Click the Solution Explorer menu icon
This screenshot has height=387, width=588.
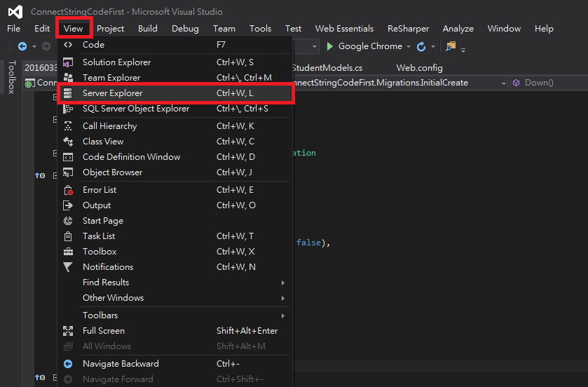click(68, 62)
